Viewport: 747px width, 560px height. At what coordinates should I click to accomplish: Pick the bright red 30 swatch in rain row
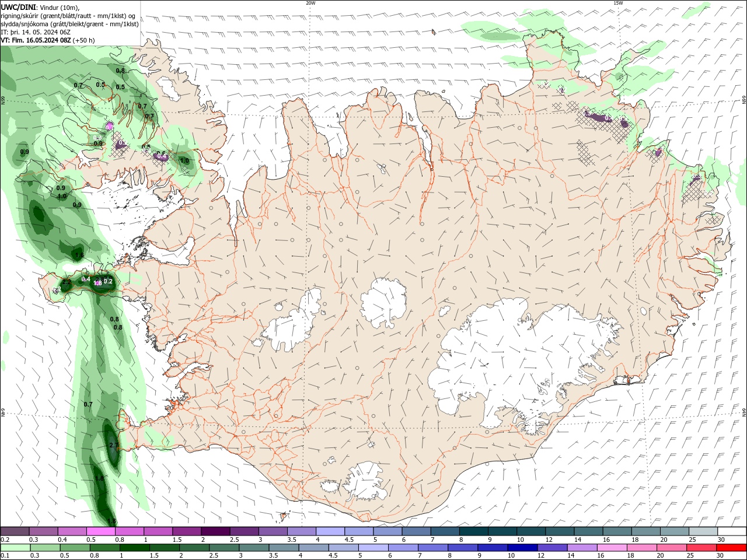[x=731, y=548]
